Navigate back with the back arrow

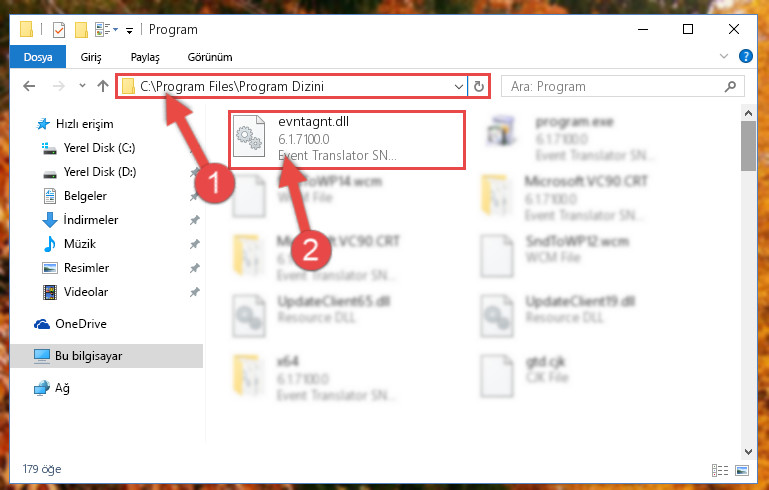pyautogui.click(x=29, y=86)
